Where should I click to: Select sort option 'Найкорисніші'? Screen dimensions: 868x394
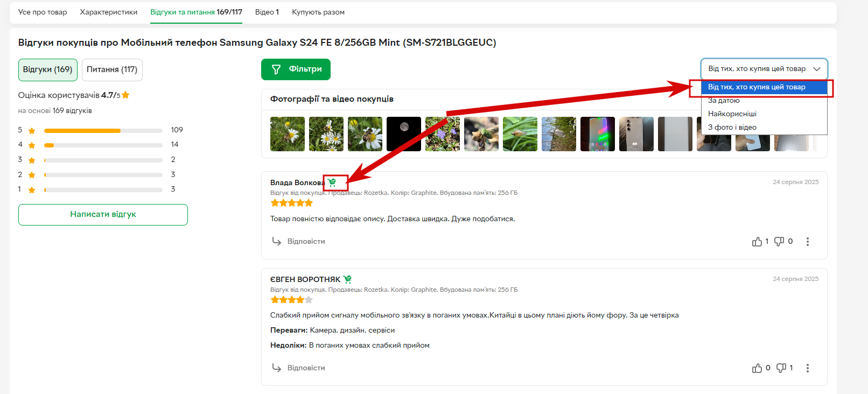[x=764, y=114]
